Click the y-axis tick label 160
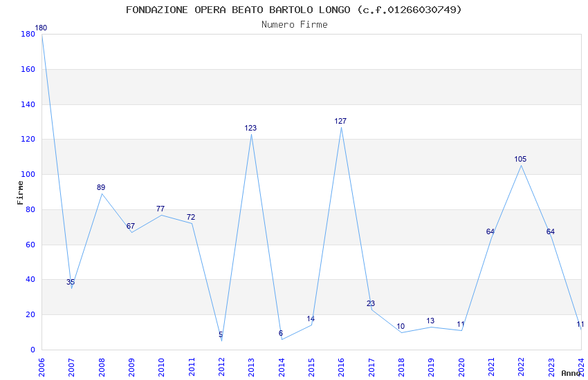588x380 pixels. (28, 69)
